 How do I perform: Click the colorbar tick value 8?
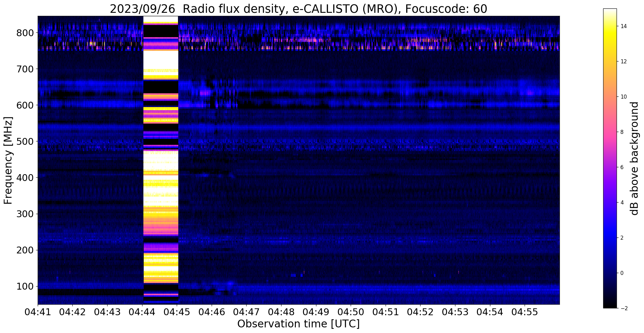point(622,132)
